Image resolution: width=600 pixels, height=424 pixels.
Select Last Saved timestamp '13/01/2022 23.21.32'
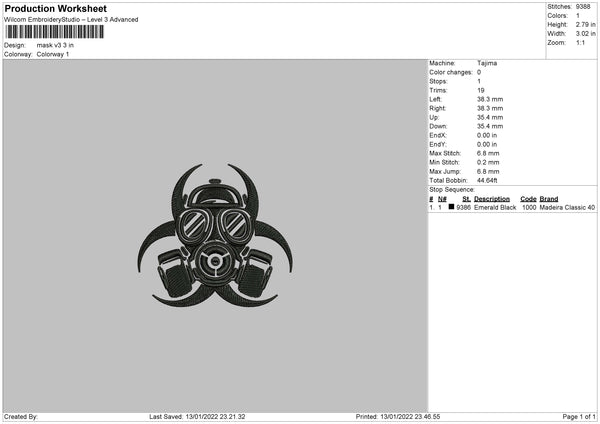(x=215, y=417)
